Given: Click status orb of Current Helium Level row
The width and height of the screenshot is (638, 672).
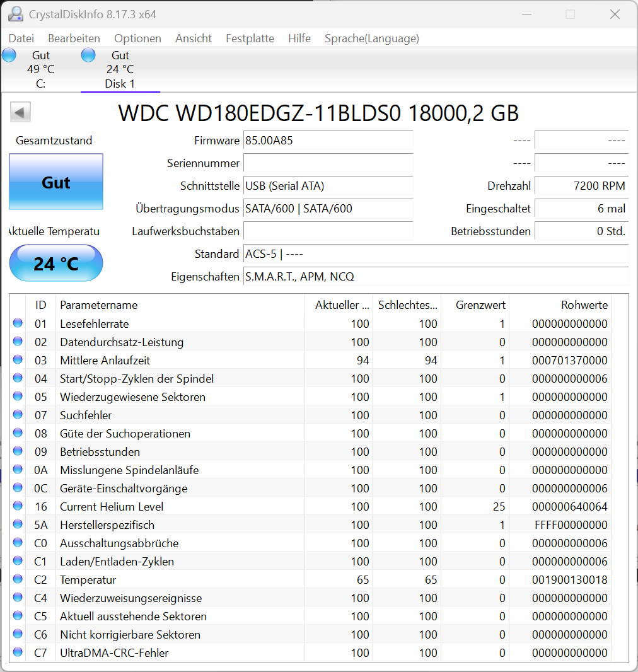Looking at the screenshot, I should coord(18,506).
